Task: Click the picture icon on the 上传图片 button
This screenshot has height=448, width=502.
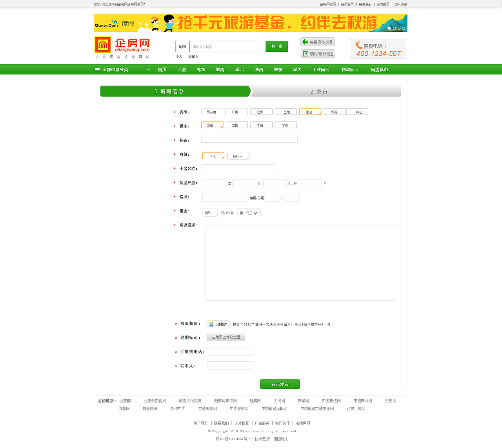Action: pyautogui.click(x=211, y=325)
